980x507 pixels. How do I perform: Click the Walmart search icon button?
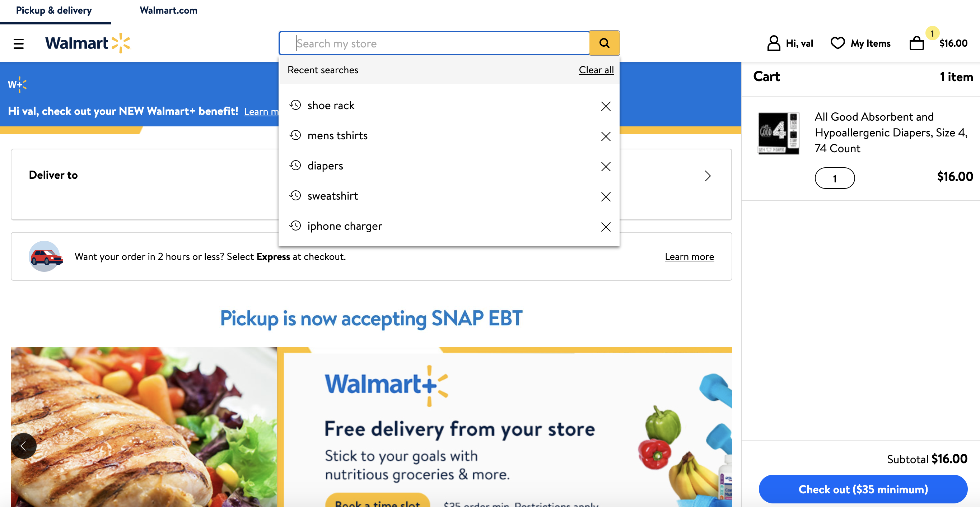point(604,43)
